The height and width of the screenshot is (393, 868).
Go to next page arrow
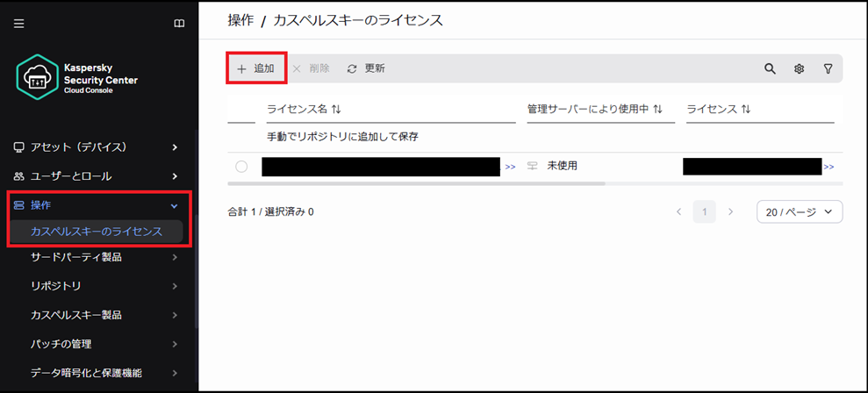(x=730, y=211)
